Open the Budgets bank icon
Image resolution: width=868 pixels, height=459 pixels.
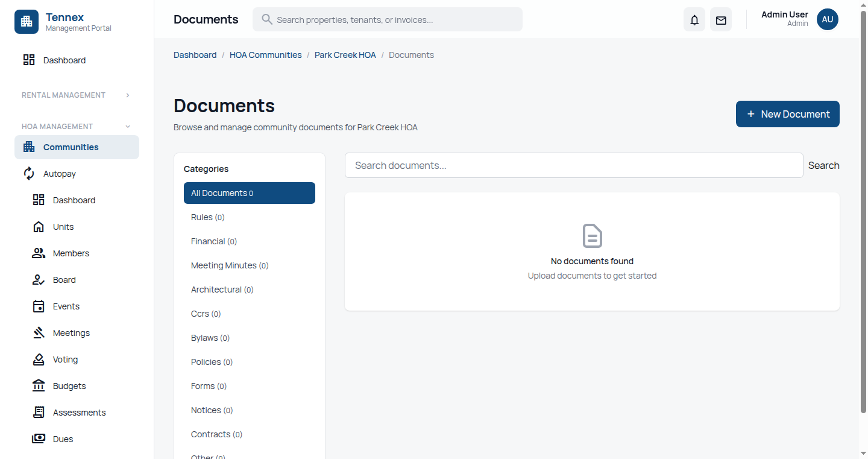tap(39, 385)
